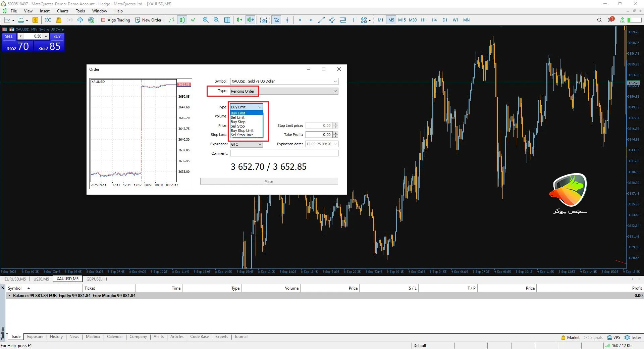644x349 pixels.
Task: Open the search magnifier in toolbar
Action: 599,20
